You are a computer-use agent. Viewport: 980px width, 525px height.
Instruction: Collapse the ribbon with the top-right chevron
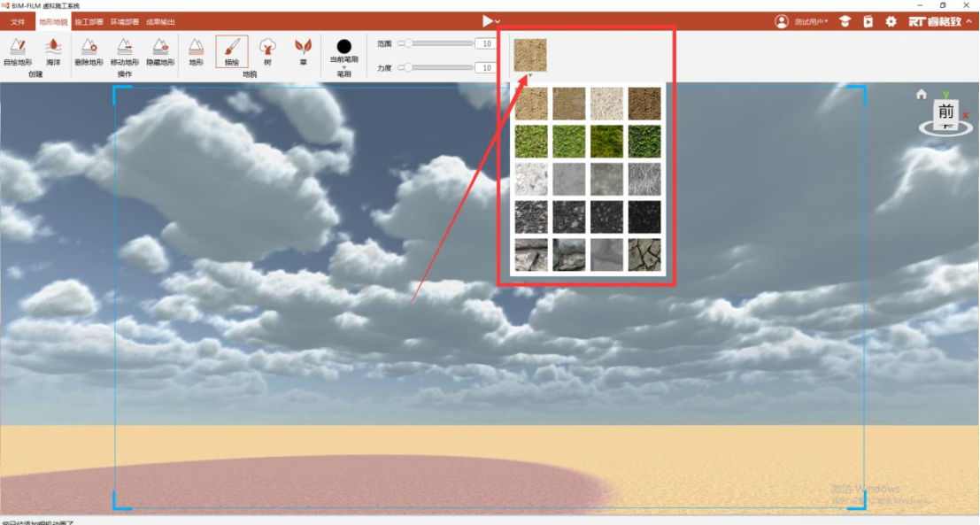[969, 21]
